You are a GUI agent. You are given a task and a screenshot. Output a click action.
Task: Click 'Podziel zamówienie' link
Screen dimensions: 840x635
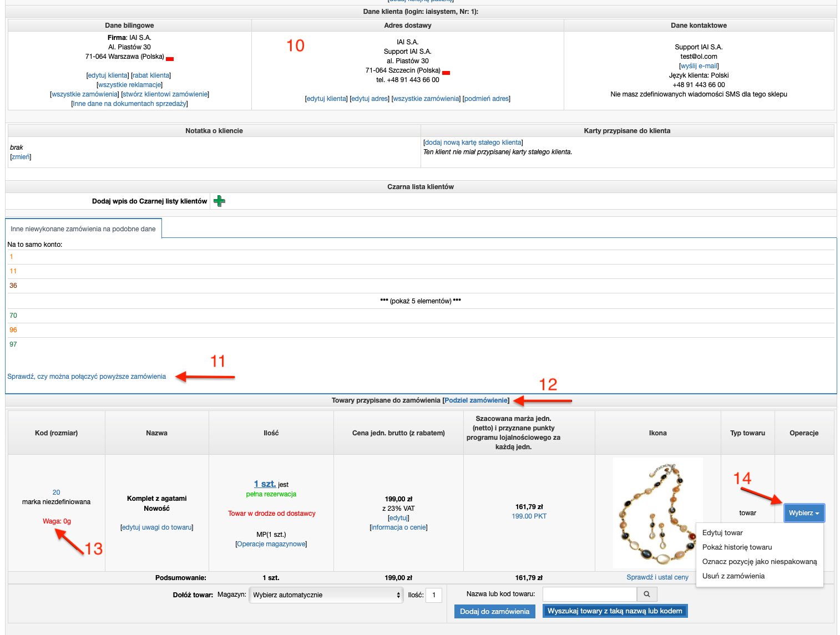pos(476,400)
